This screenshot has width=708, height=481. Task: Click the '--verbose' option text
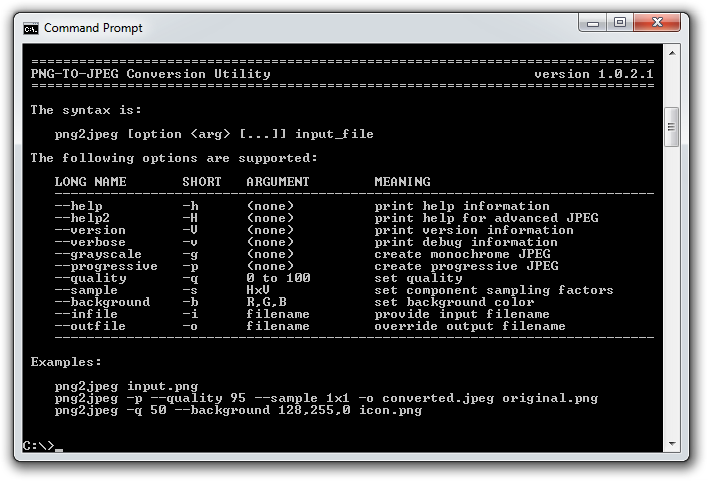coord(90,242)
